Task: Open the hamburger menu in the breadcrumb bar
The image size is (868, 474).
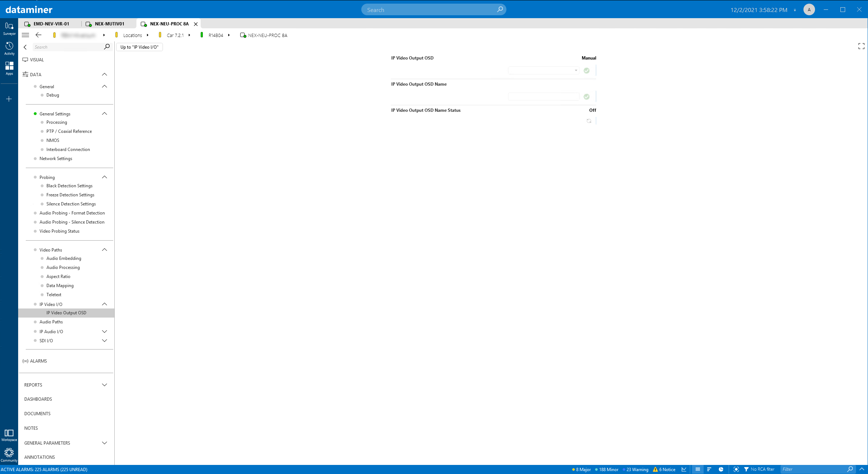Action: pos(25,35)
